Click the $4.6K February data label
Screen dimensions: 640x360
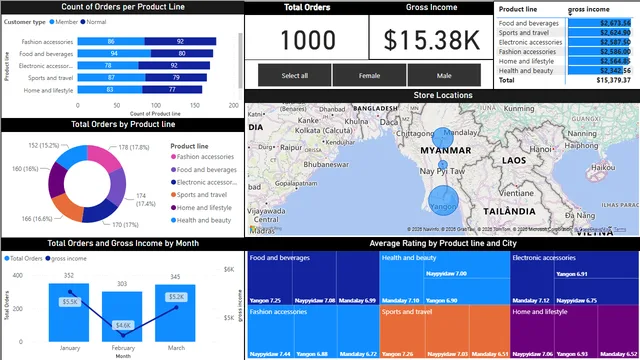click(123, 325)
